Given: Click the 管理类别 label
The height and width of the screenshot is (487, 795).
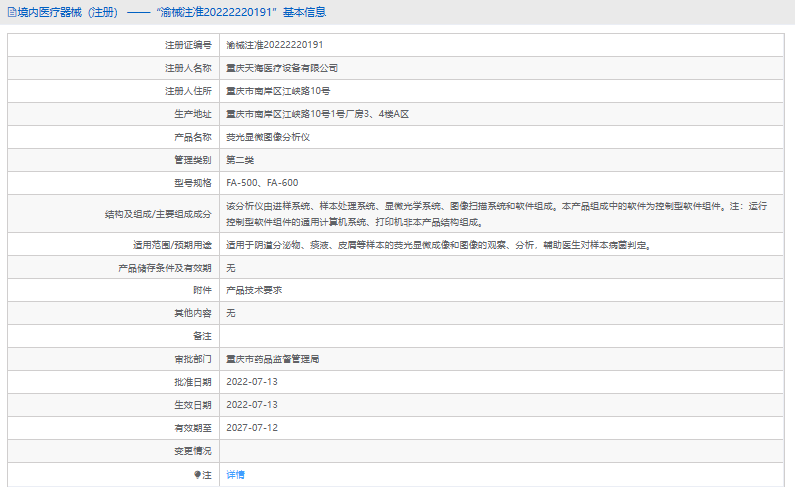Looking at the screenshot, I should pos(193,160).
